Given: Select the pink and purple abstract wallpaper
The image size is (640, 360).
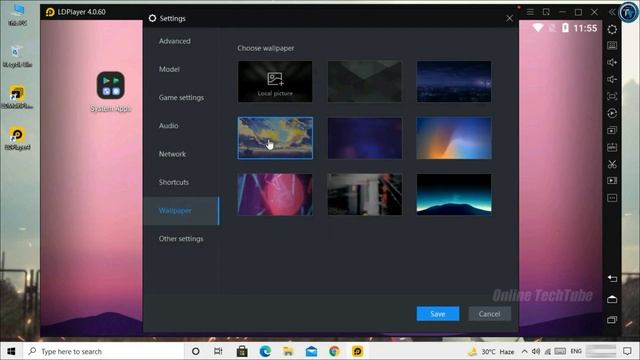Looking at the screenshot, I should (275, 194).
